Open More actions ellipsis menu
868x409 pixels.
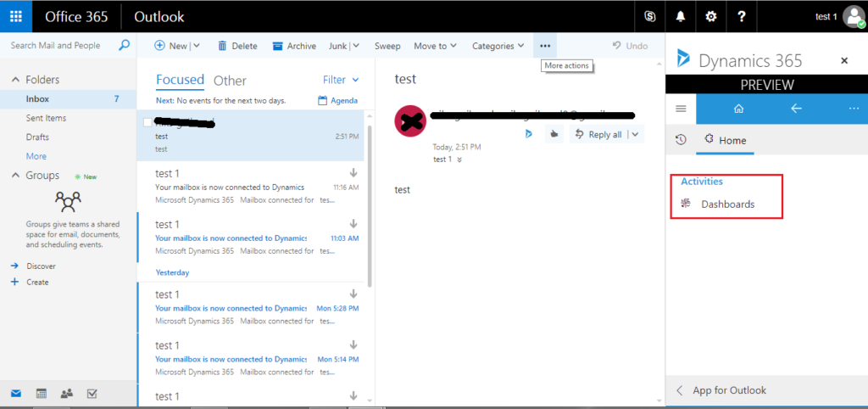(545, 46)
